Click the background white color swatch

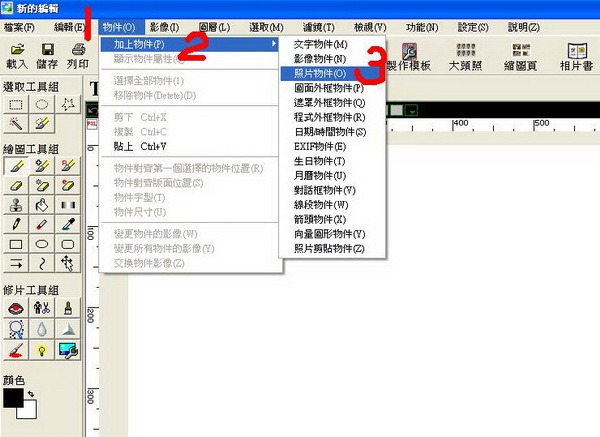click(x=31, y=411)
